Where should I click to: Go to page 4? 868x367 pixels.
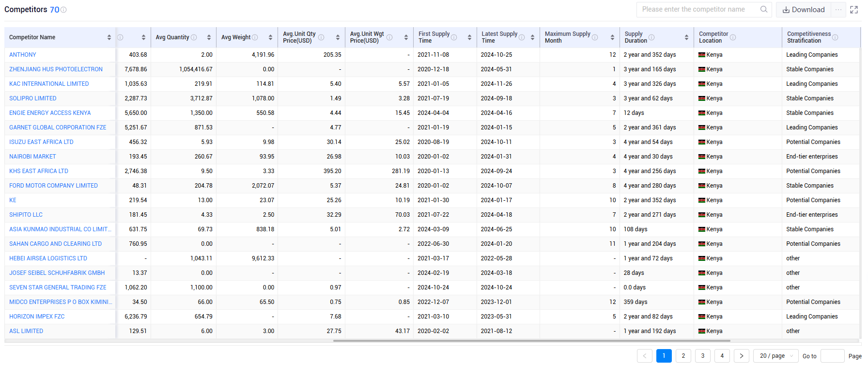click(x=722, y=356)
